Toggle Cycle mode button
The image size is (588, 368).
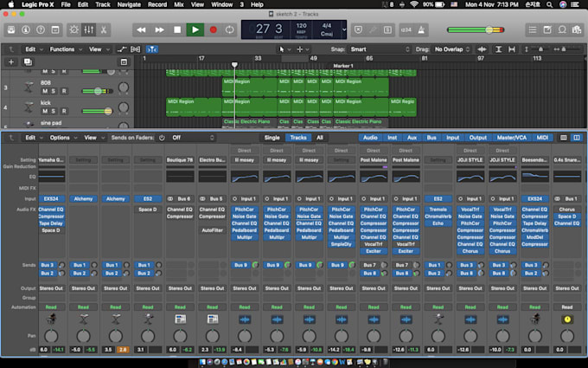coord(229,30)
